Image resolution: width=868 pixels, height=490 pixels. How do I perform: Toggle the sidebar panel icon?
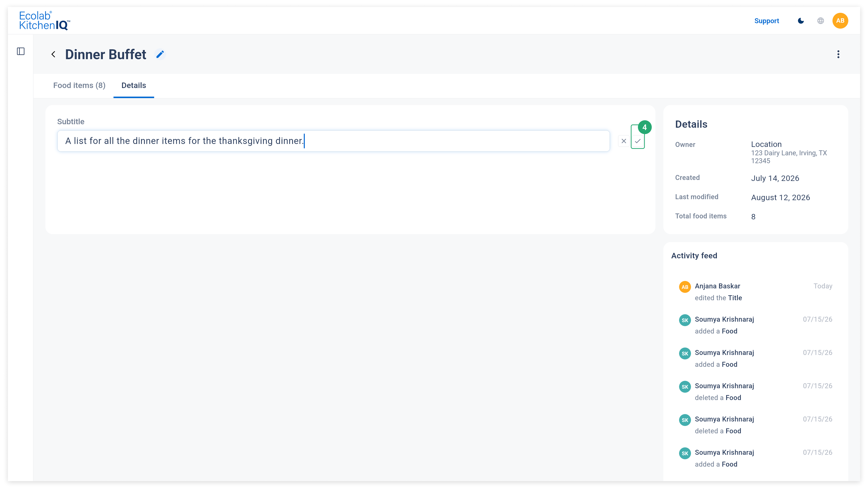pos(21,51)
